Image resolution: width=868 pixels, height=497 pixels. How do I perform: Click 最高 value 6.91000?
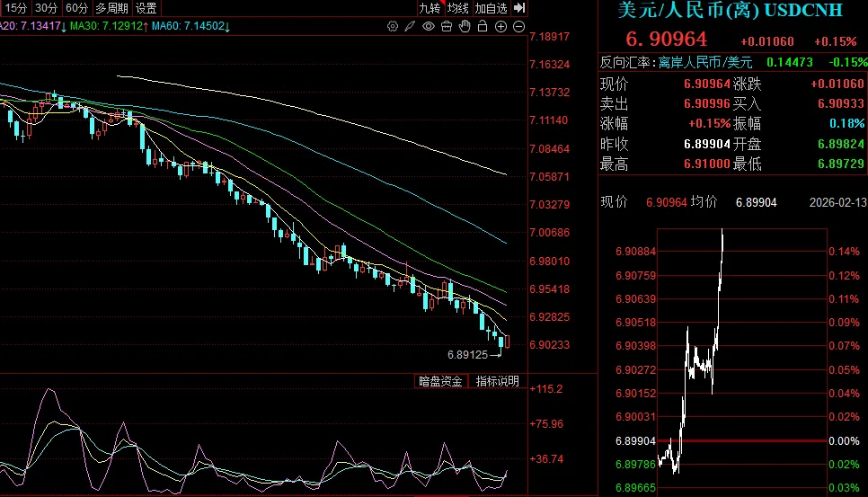coord(707,164)
